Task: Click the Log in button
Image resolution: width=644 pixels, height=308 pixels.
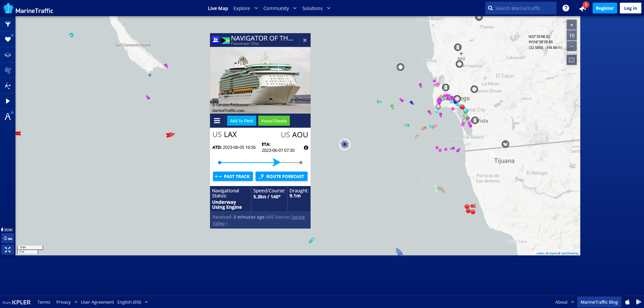Action: [631, 8]
